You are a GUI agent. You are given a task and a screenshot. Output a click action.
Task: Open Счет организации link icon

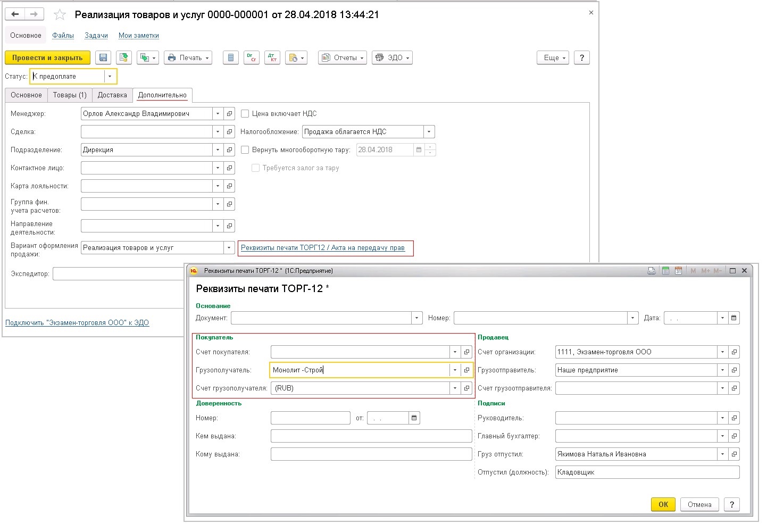tap(734, 352)
